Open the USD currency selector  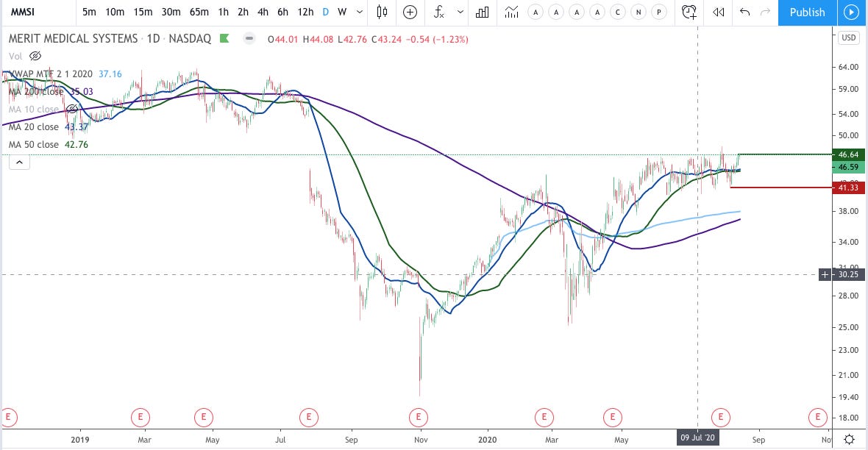[x=849, y=37]
